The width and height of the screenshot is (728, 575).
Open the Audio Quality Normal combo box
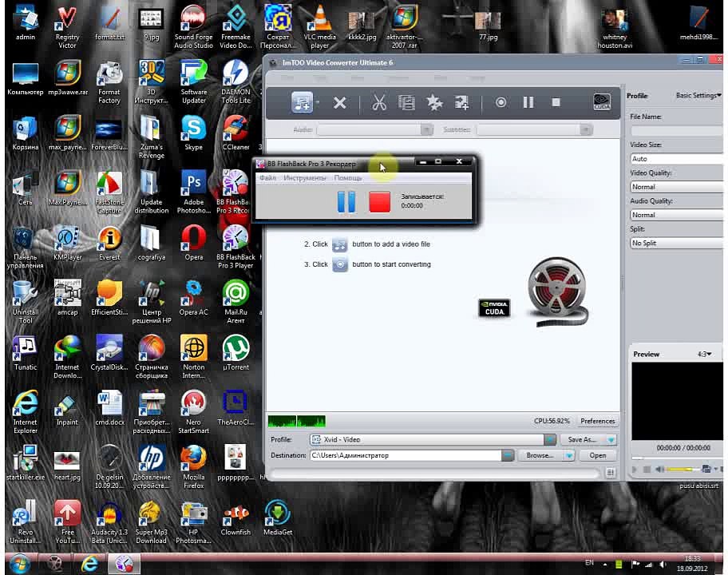click(676, 215)
